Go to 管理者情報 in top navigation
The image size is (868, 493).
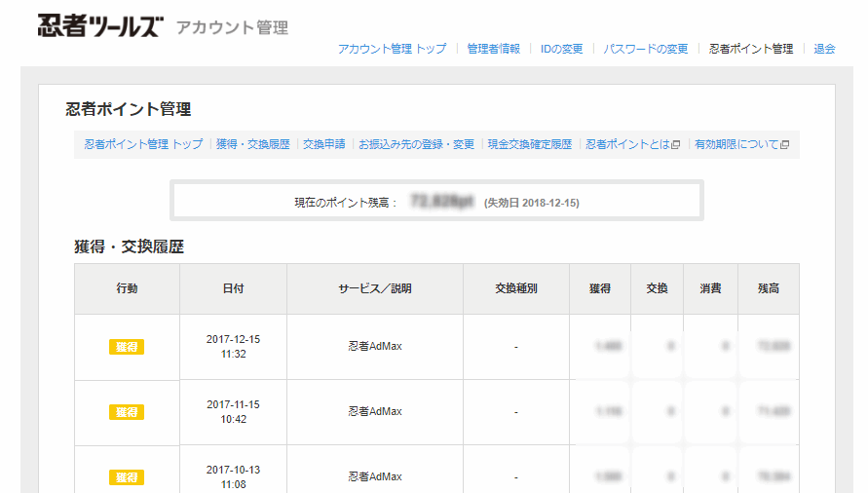[x=493, y=49]
